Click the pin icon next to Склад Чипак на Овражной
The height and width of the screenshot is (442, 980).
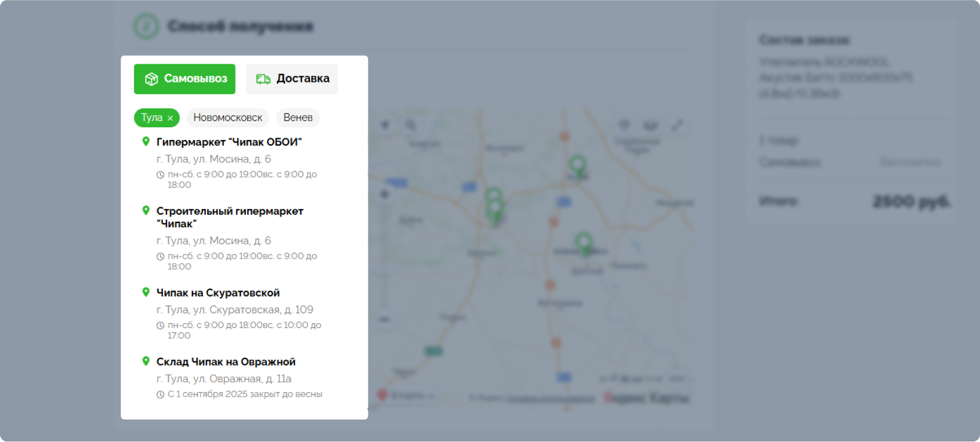point(146,361)
